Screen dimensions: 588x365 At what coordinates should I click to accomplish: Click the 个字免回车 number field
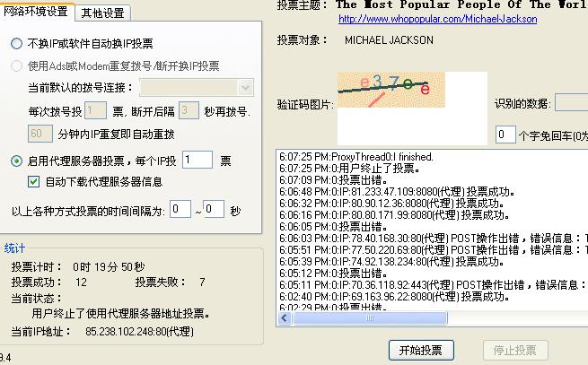coord(505,135)
